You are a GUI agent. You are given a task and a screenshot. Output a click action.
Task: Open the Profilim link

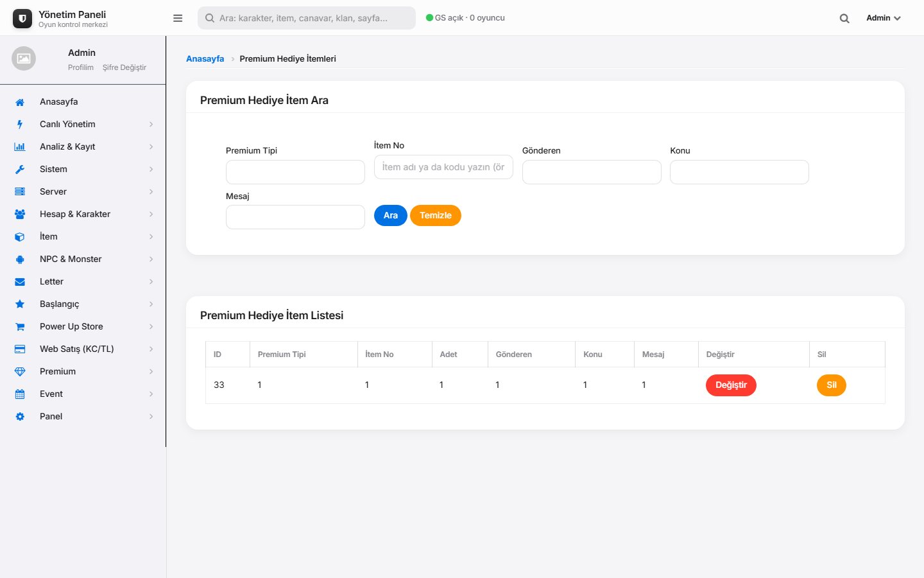pyautogui.click(x=81, y=67)
